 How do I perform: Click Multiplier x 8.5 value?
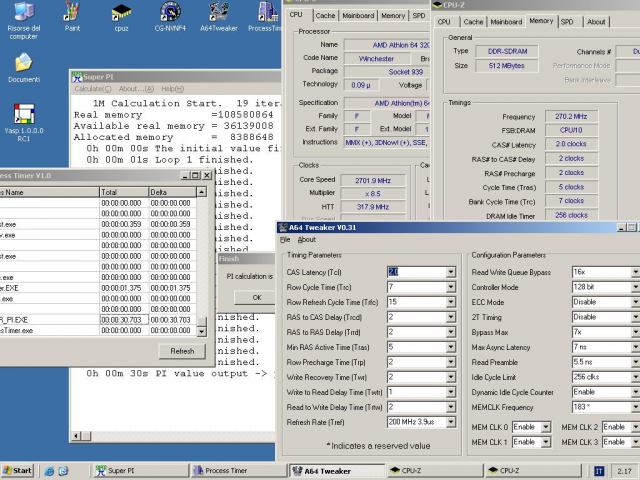[373, 193]
